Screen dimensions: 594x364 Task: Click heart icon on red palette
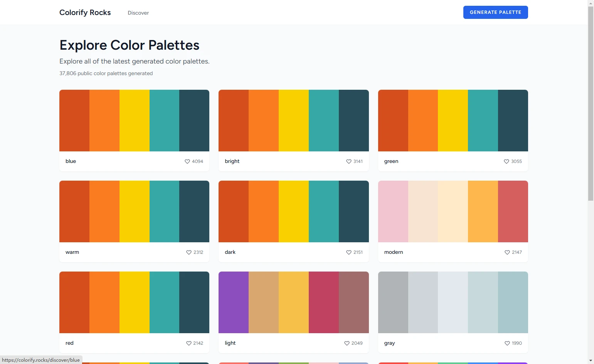coord(189,343)
